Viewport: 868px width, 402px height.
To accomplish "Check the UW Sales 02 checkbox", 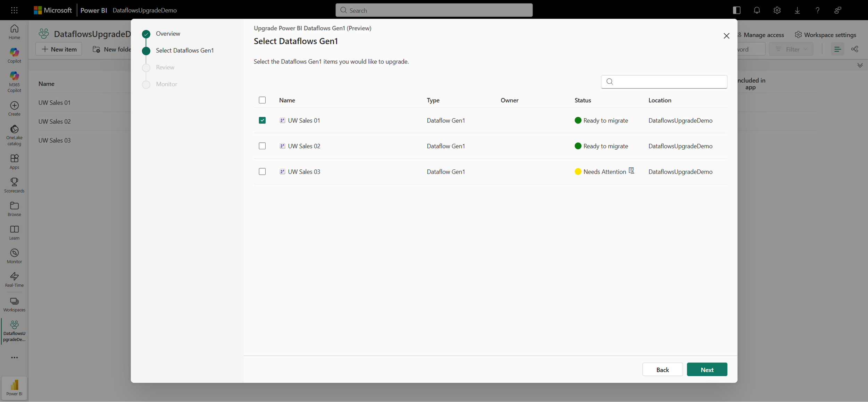I will click(262, 146).
